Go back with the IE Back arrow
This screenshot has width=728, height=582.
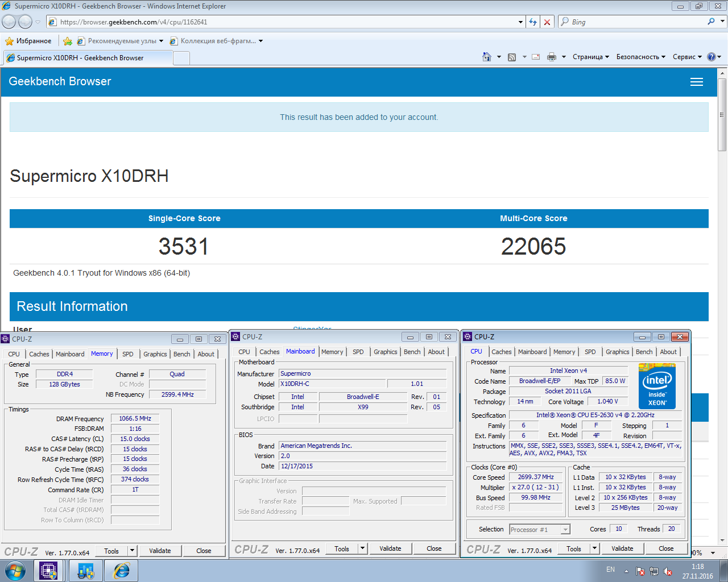tap(9, 22)
